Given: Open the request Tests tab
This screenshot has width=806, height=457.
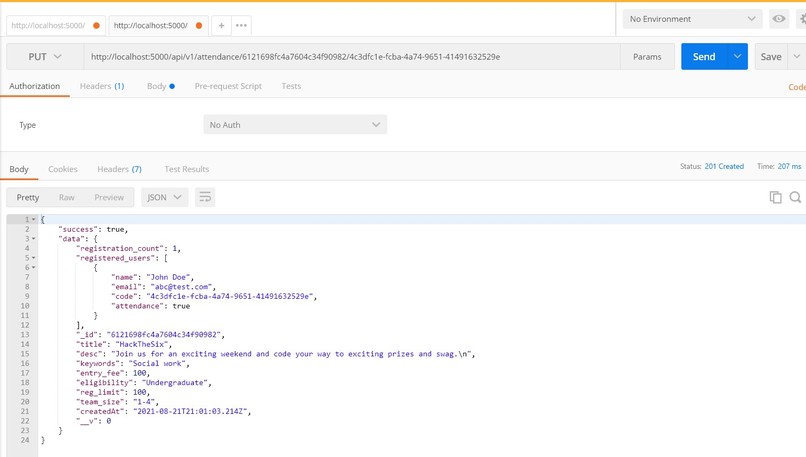Looking at the screenshot, I should (x=291, y=86).
